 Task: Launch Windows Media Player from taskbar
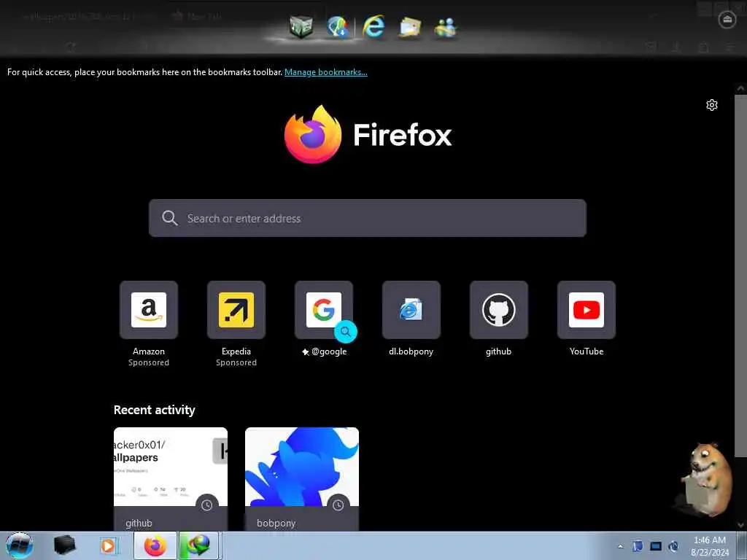pos(108,545)
